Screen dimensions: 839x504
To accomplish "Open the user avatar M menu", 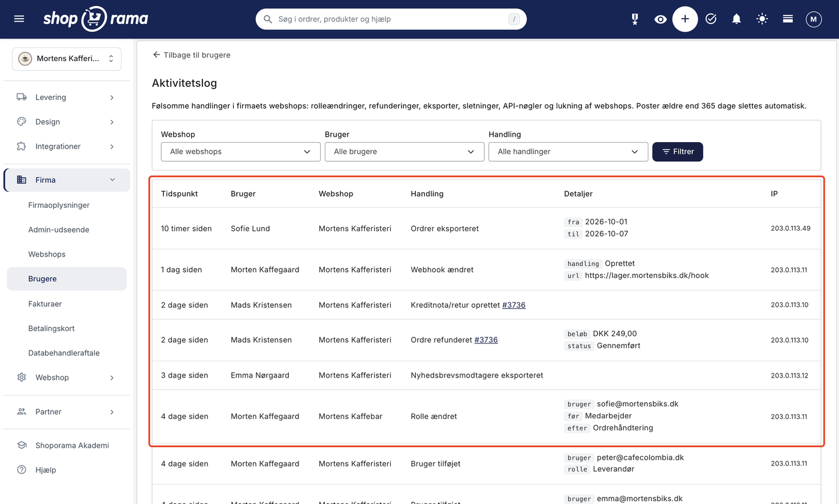I will (x=813, y=19).
